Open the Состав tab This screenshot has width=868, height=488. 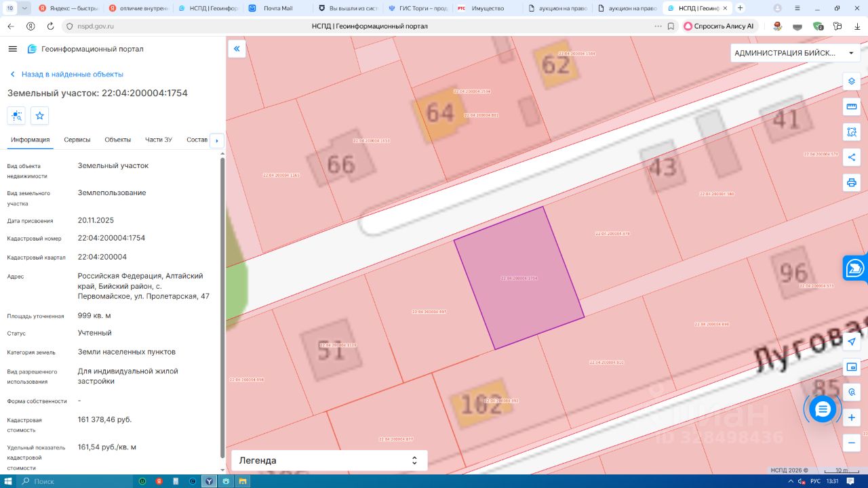(x=197, y=140)
